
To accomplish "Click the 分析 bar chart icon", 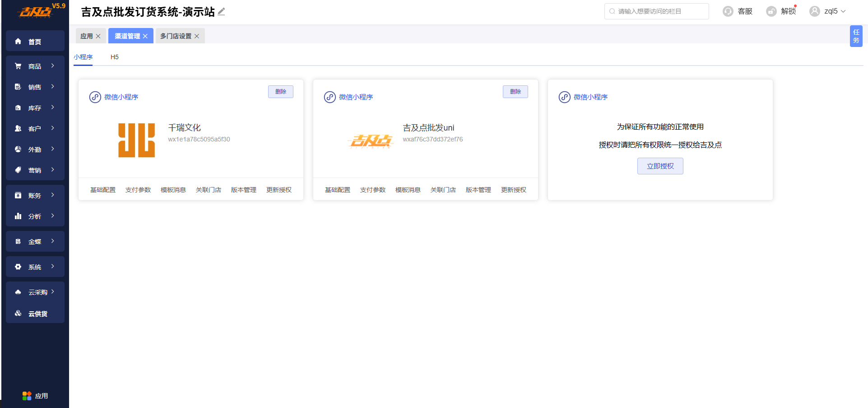I will [x=18, y=216].
